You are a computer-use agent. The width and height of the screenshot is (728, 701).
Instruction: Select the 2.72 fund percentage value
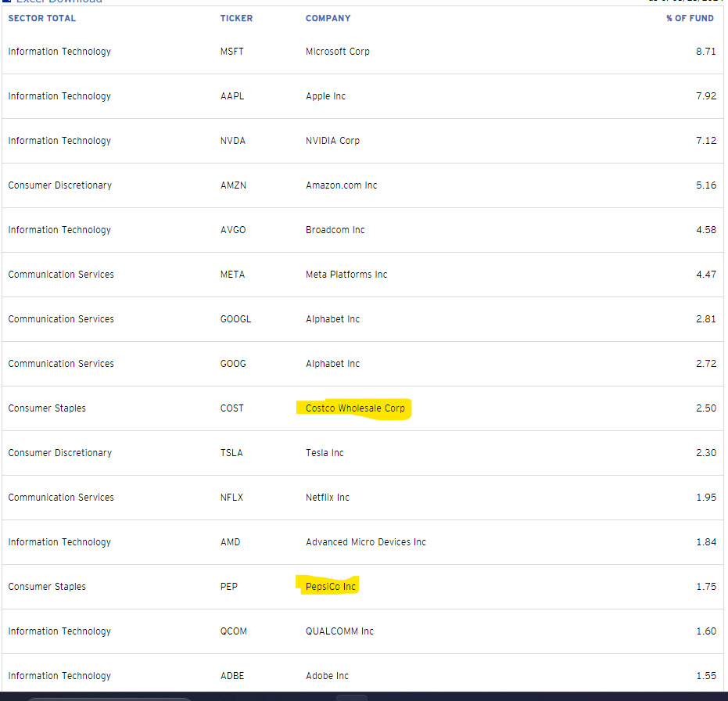[x=705, y=364]
